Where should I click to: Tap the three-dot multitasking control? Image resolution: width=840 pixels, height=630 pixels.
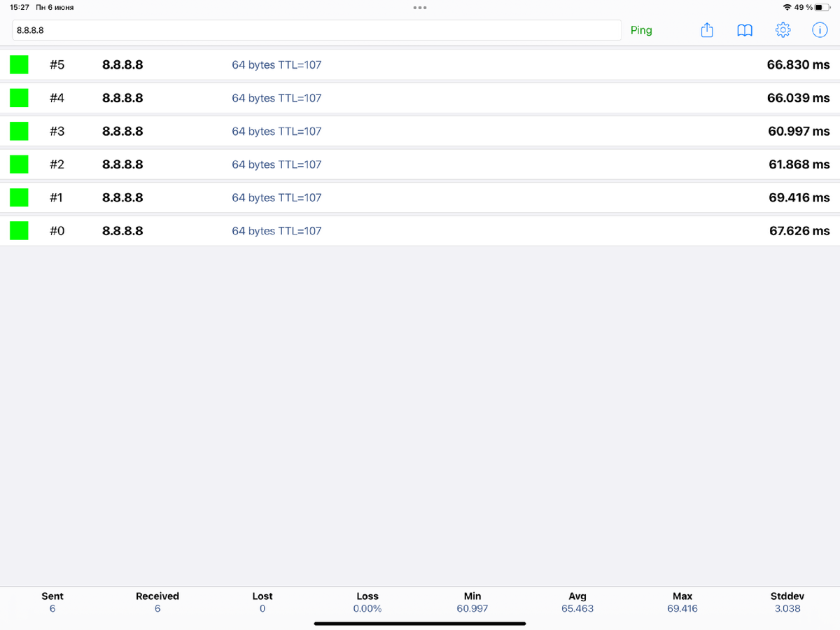(x=420, y=7)
